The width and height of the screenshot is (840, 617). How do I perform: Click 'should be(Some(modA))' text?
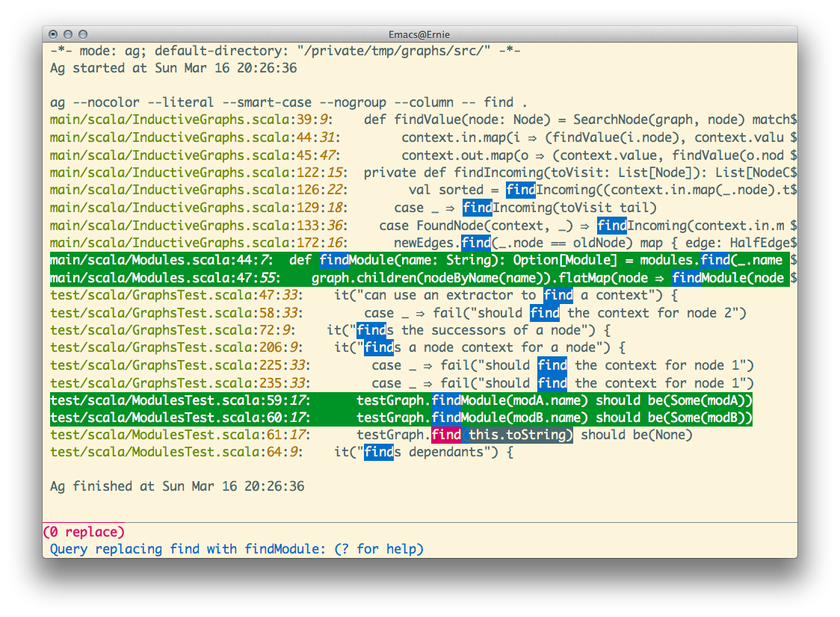(x=674, y=400)
